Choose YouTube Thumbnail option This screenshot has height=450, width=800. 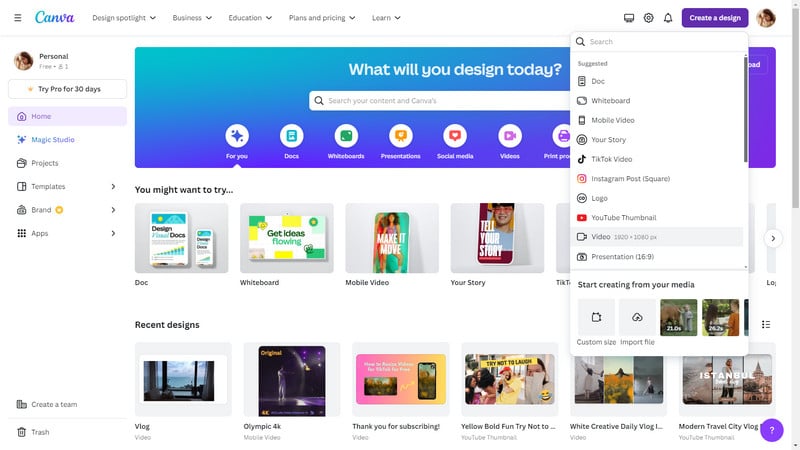(x=657, y=217)
